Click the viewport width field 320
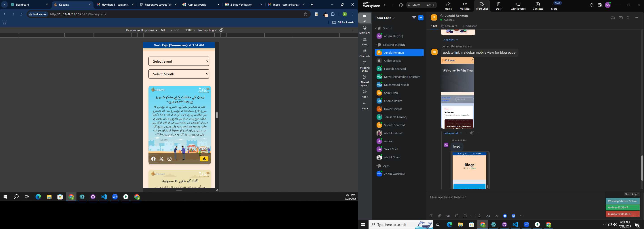This screenshot has height=229, width=644. point(163,30)
